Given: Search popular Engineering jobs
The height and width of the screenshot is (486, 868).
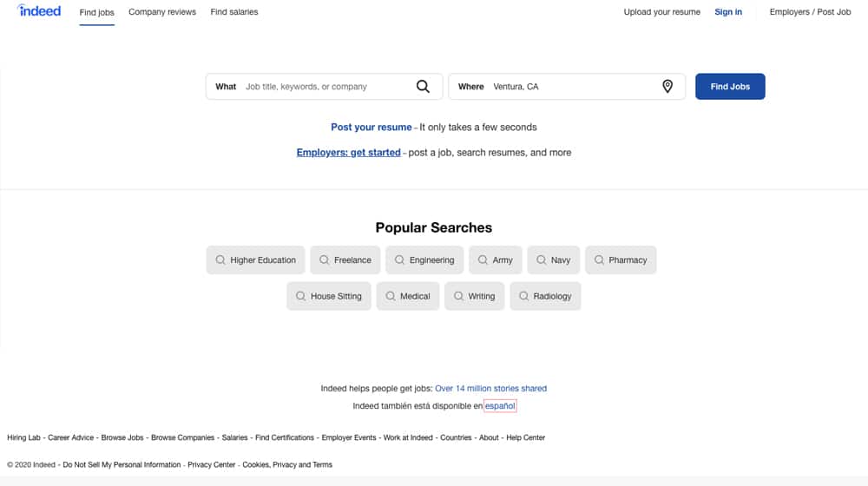Looking at the screenshot, I should click(424, 259).
